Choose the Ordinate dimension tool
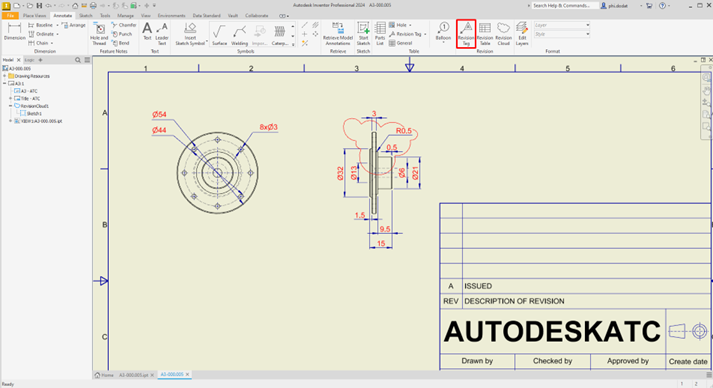This screenshot has width=713, height=388. pyautogui.click(x=41, y=34)
